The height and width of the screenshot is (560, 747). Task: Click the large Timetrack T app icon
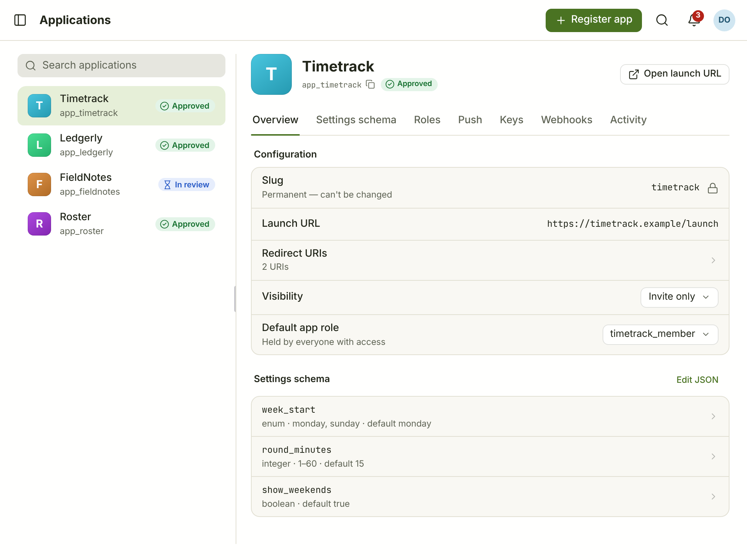[x=271, y=74]
